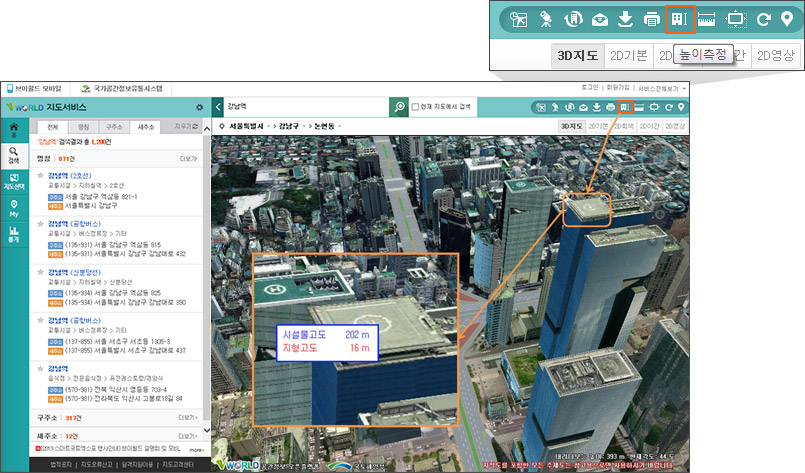Open the 국가공간정보유통시스템 link
The image size is (805, 473).
[123, 89]
